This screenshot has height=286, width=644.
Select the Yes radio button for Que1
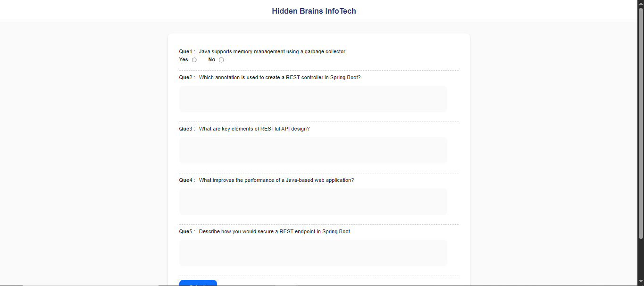194,60
